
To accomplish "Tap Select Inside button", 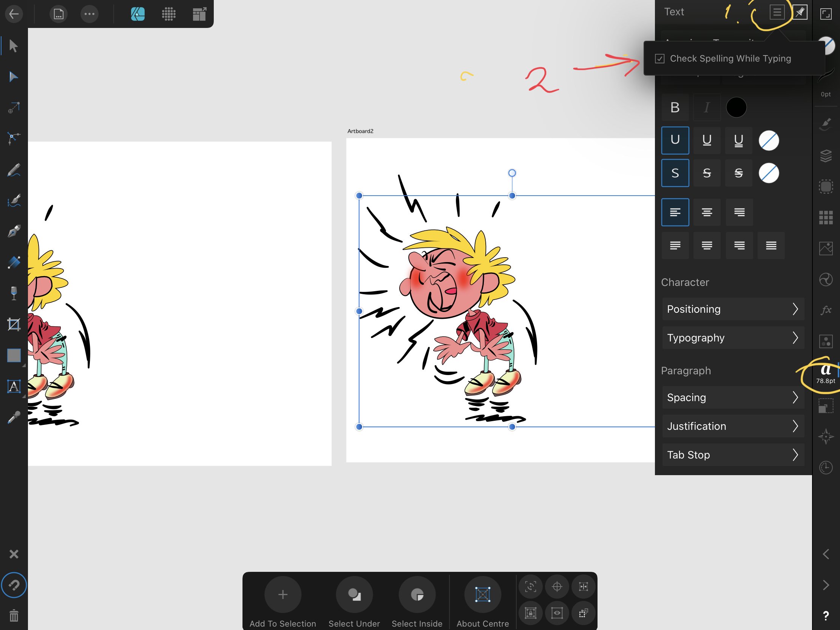I will [x=417, y=603].
